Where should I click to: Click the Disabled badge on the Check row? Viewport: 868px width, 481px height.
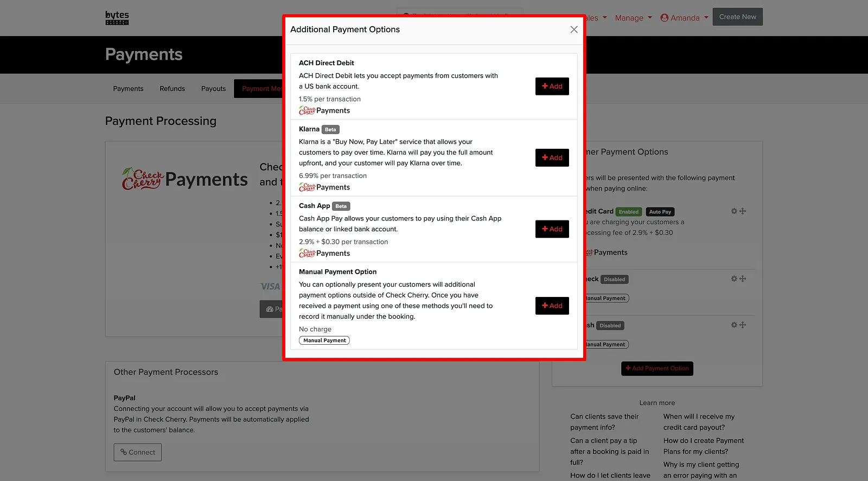(615, 280)
